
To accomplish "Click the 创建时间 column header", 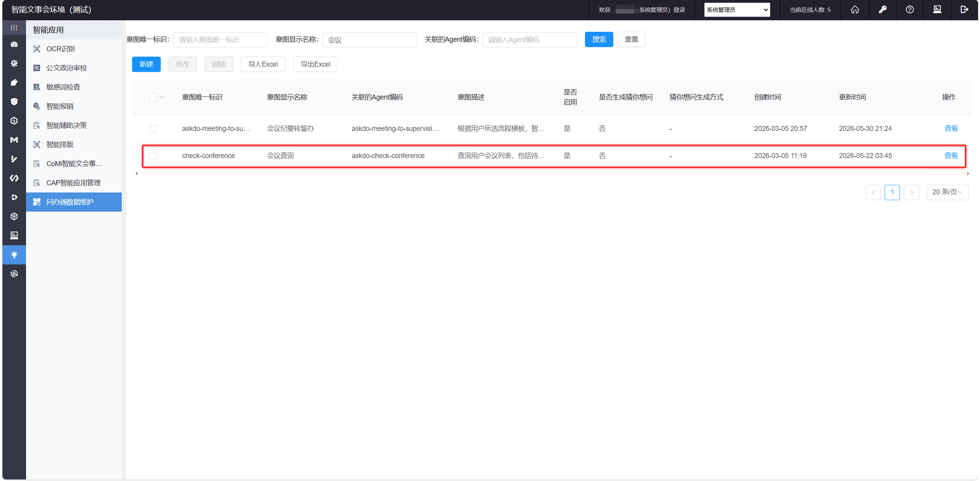I will (768, 97).
